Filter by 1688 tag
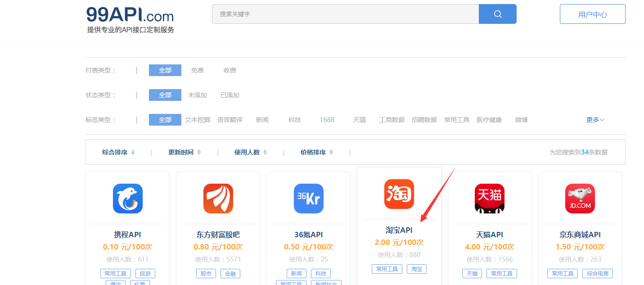644x285 pixels. 327,120
